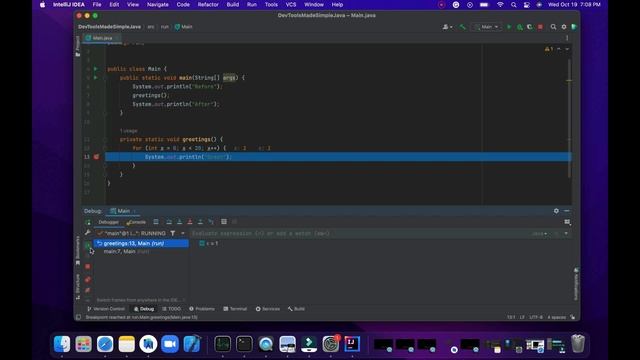Open Project side panel
Viewport: 640px width, 360px height.
click(x=78, y=45)
